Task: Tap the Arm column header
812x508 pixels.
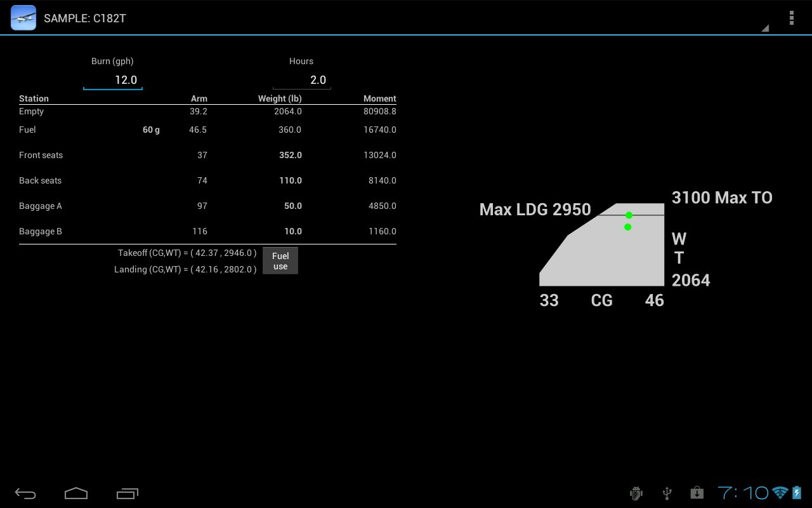Action: tap(199, 98)
